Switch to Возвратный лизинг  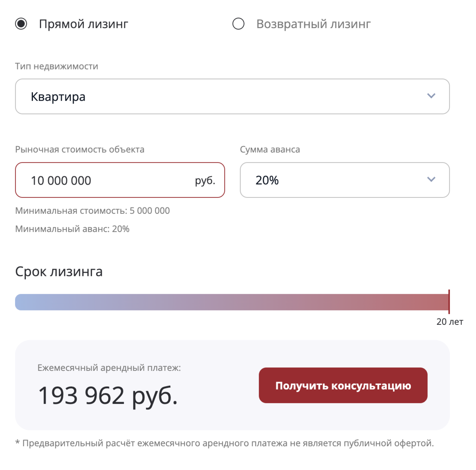313,24
